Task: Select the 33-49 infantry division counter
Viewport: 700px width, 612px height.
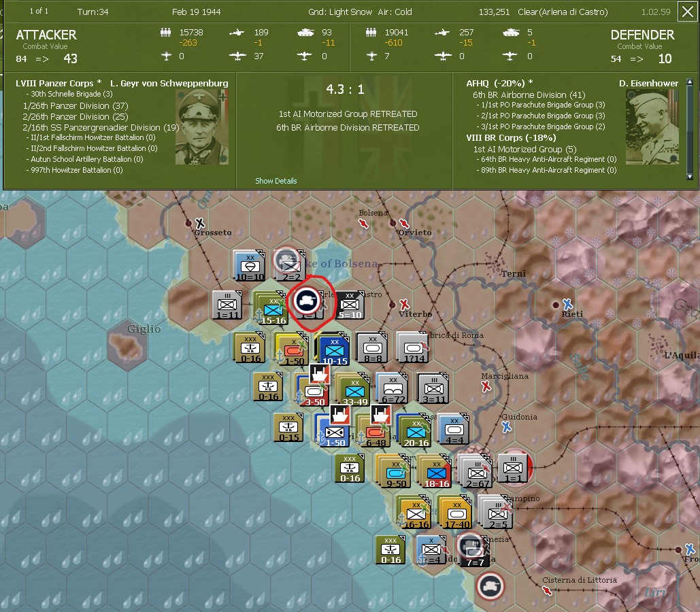Action: 354,390
